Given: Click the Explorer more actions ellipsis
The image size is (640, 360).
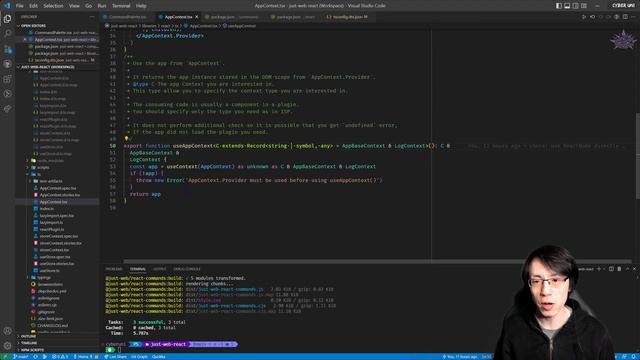Looking at the screenshot, I should coord(91,17).
